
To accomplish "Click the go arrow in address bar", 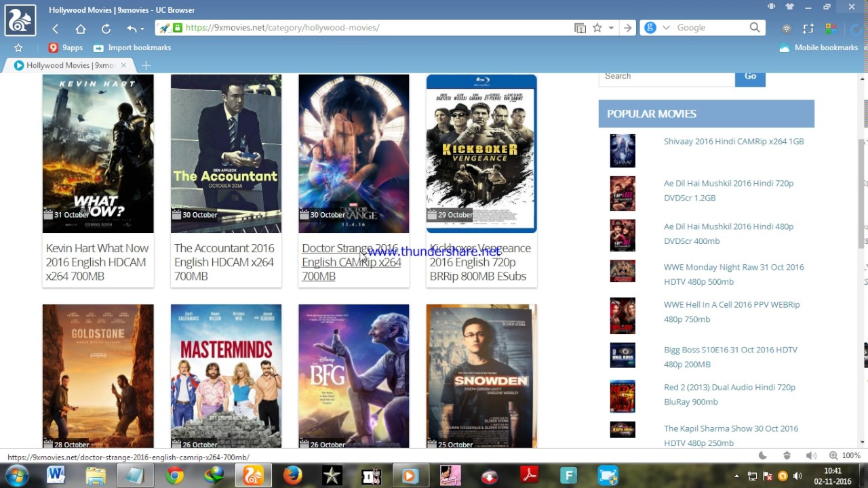I will [628, 28].
